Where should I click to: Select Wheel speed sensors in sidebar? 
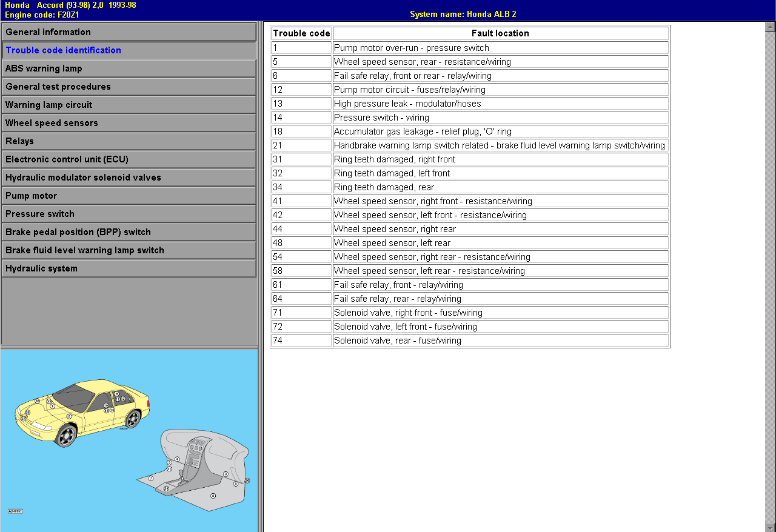129,123
